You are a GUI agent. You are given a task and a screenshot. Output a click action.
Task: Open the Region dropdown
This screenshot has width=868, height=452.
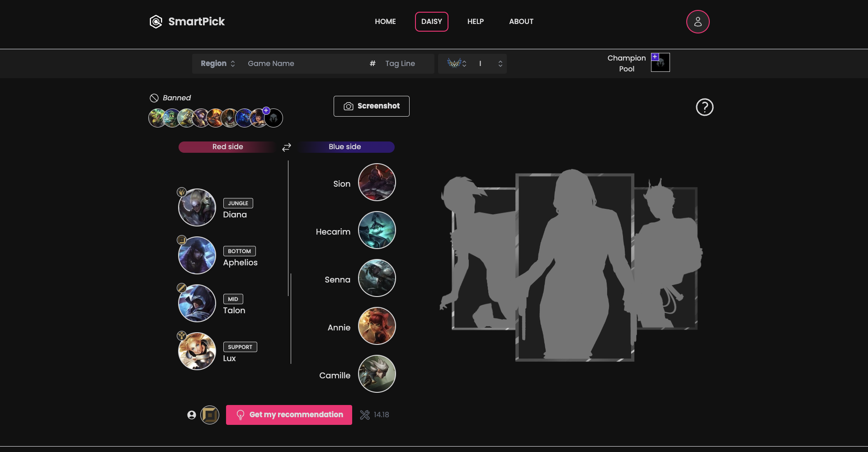218,64
